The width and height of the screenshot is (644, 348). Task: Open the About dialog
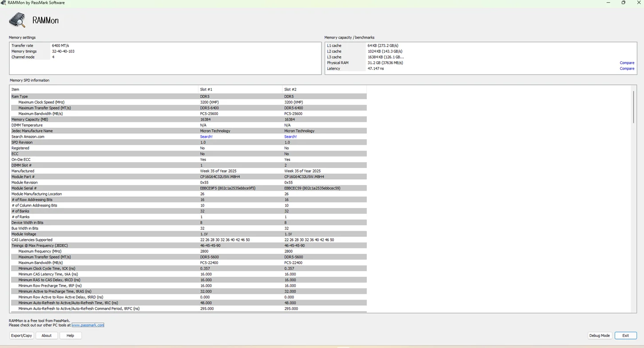47,336
